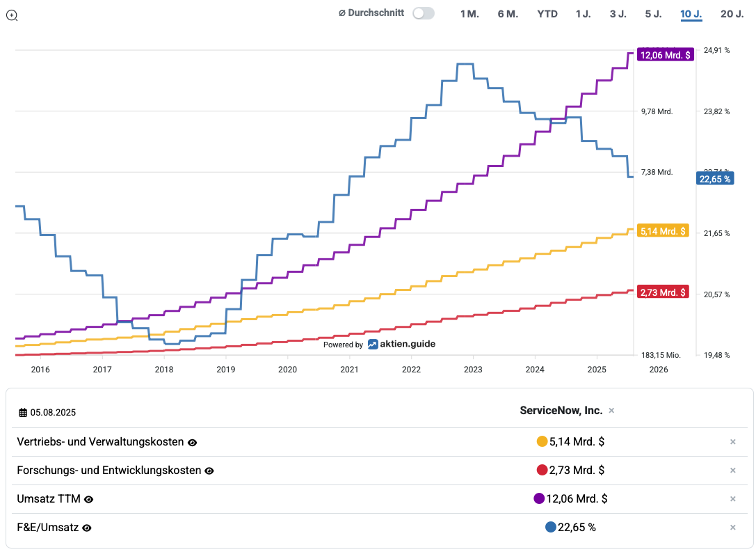This screenshot has width=756, height=552.
Task: Click the Forschungs- und Entwicklungskosten label
Action: click(109, 471)
